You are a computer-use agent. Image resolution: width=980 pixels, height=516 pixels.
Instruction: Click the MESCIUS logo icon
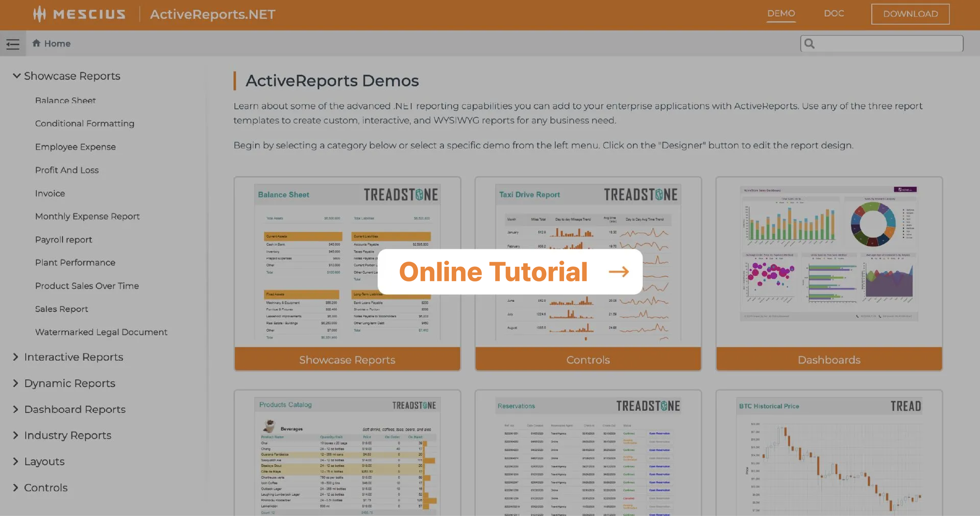40,14
